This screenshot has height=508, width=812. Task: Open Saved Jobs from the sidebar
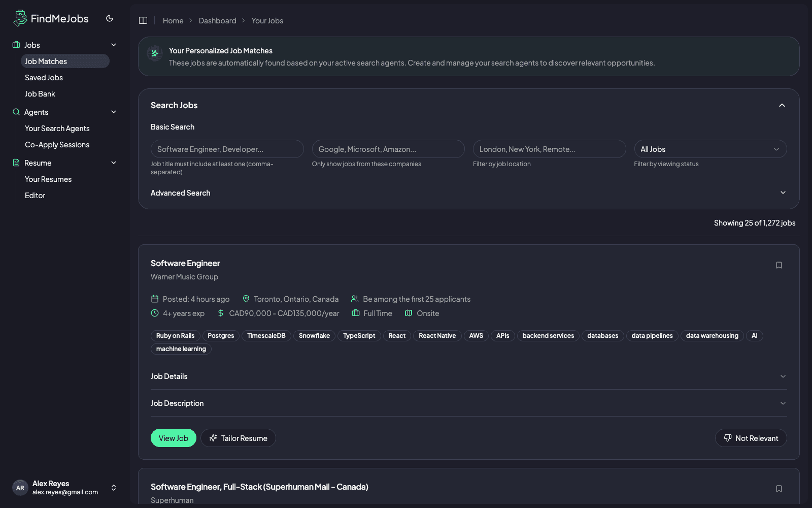pyautogui.click(x=44, y=77)
